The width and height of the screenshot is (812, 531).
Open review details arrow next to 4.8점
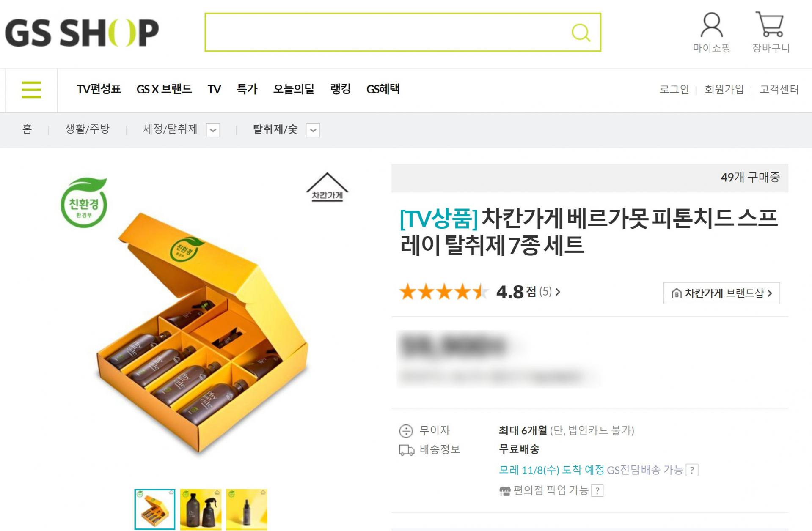point(558,292)
